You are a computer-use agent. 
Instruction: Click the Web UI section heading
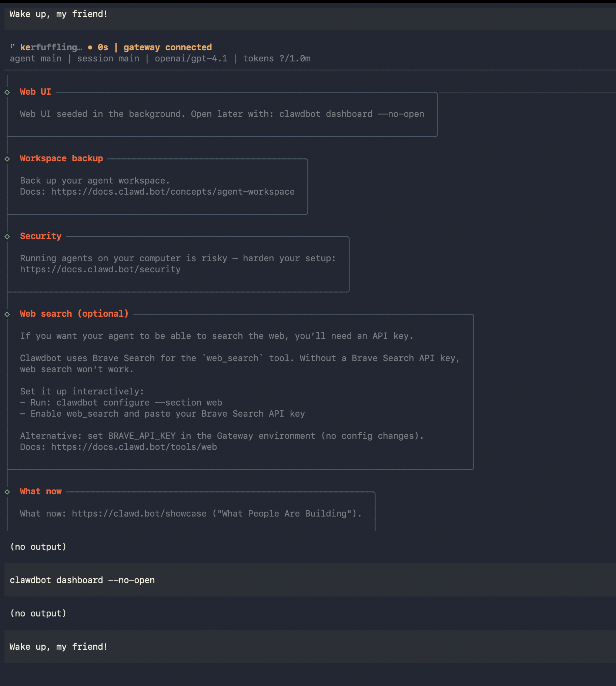36,92
